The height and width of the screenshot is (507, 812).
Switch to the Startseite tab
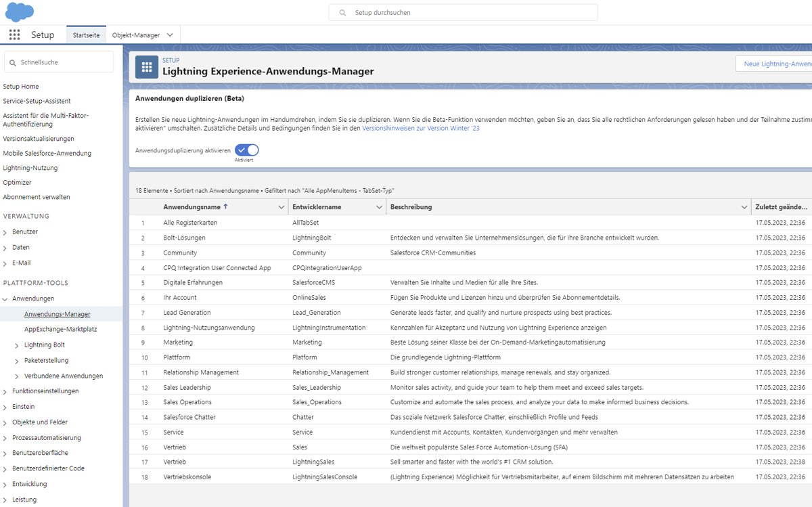click(86, 35)
